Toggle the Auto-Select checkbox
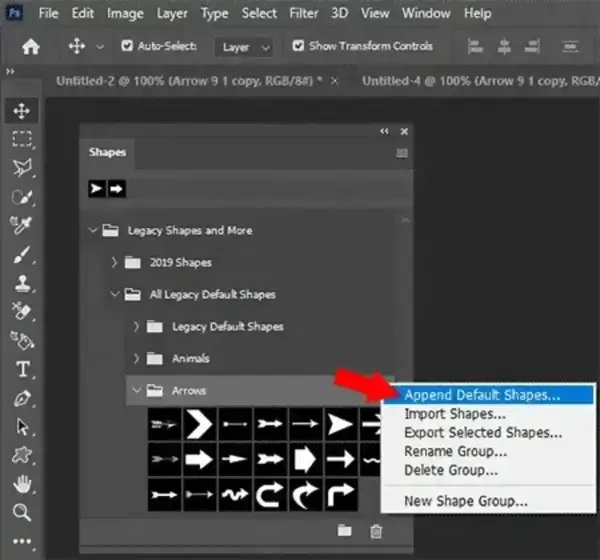Image resolution: width=600 pixels, height=560 pixels. [127, 46]
